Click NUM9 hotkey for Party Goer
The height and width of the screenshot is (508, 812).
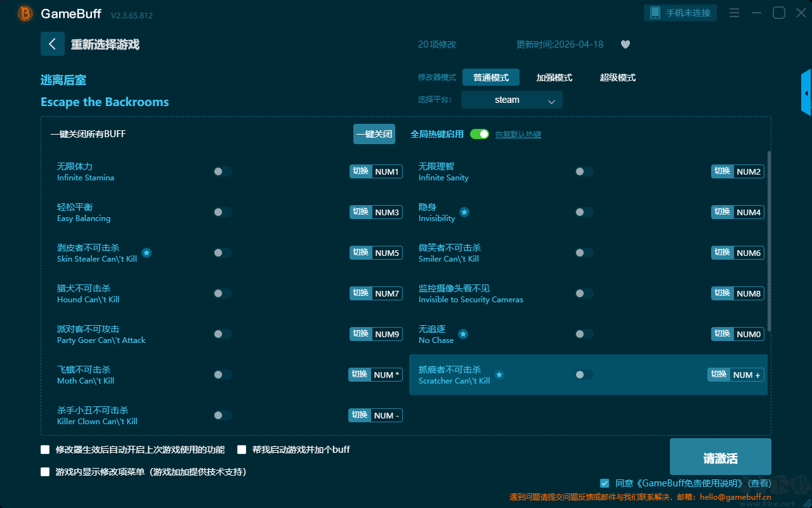click(376, 334)
